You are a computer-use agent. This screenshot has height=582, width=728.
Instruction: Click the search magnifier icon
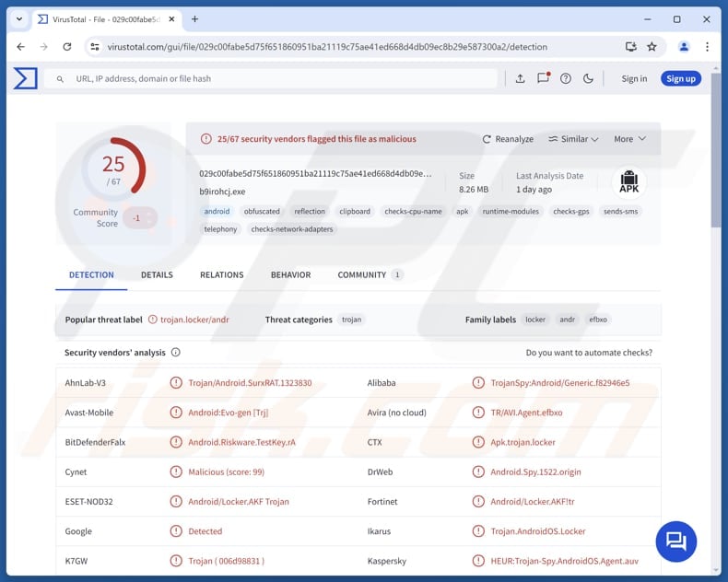pos(60,79)
